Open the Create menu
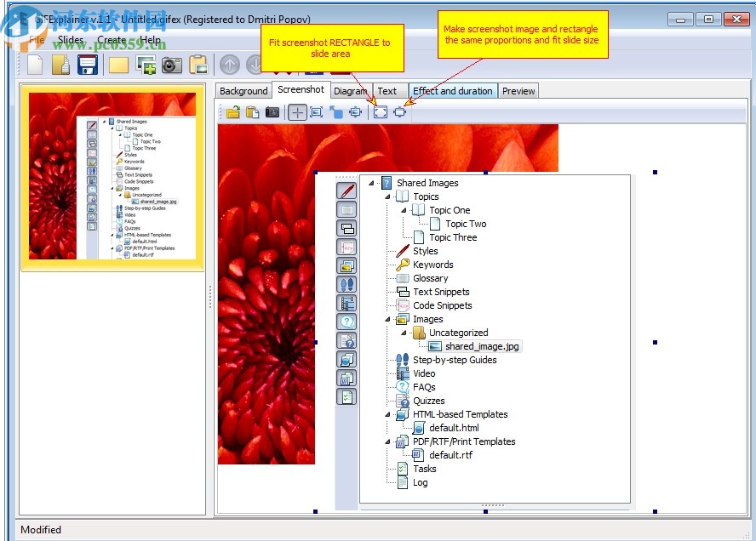The image size is (756, 541). click(x=112, y=40)
